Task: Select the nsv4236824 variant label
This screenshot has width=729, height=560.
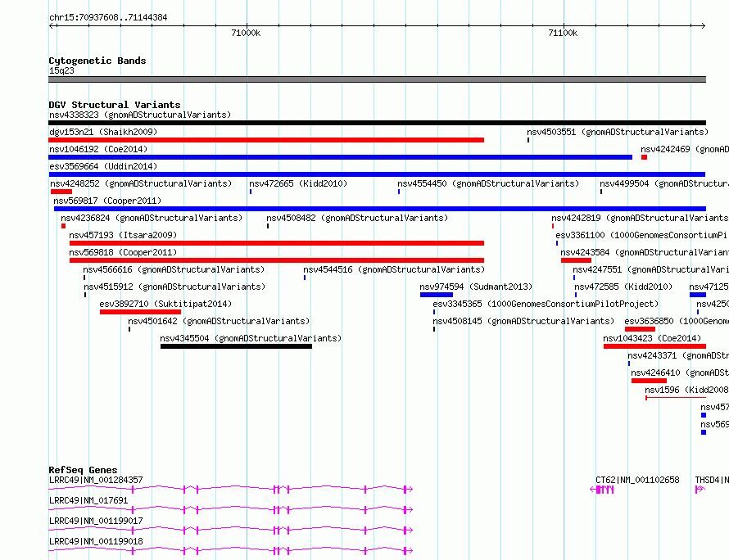Action: coord(152,218)
